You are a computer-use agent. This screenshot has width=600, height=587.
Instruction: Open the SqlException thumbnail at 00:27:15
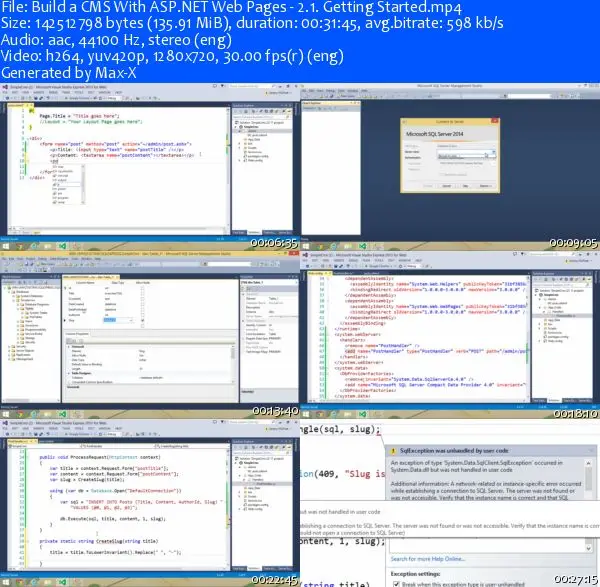pyautogui.click(x=450, y=503)
